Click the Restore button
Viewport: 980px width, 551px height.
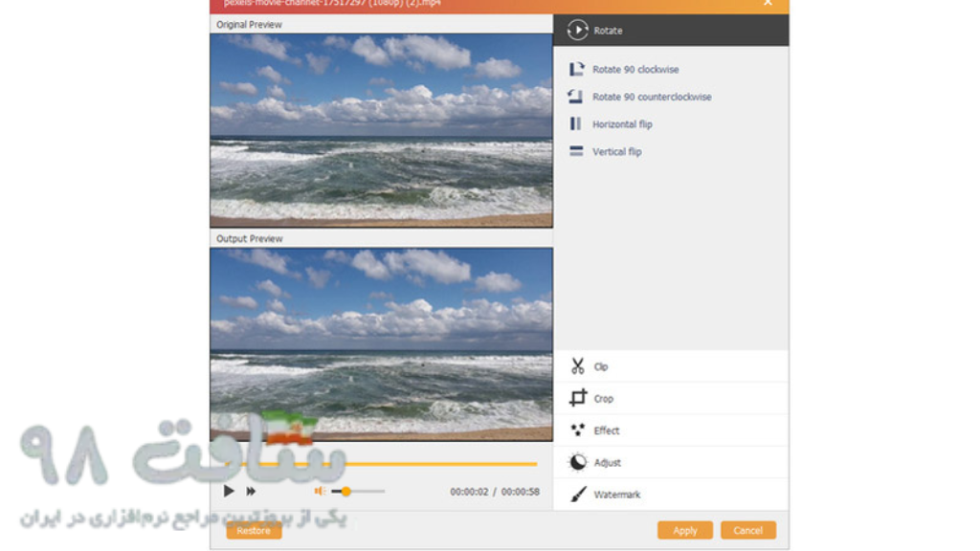click(x=254, y=530)
